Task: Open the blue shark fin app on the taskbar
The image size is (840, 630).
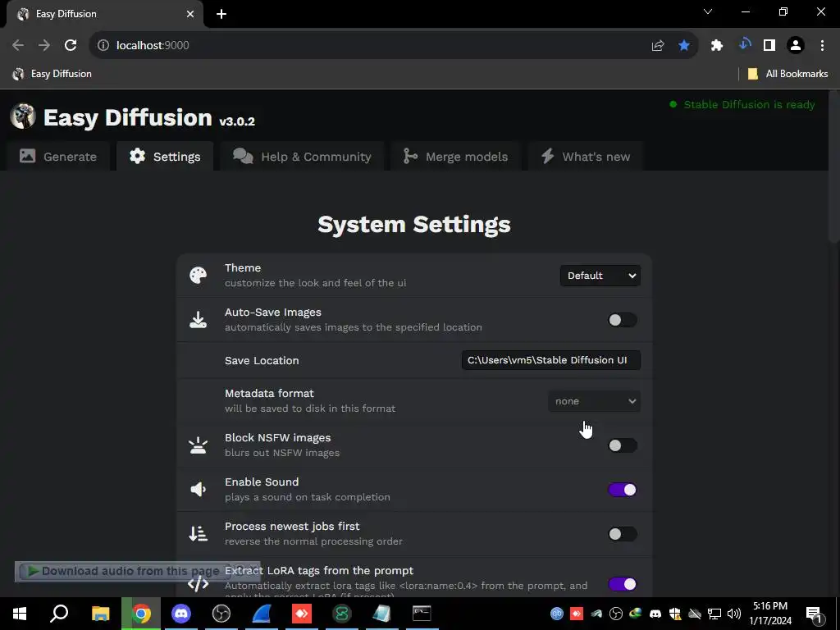Action: (262, 614)
